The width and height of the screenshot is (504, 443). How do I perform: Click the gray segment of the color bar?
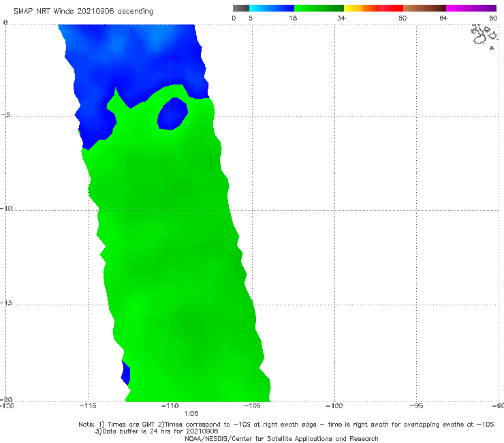tap(241, 8)
